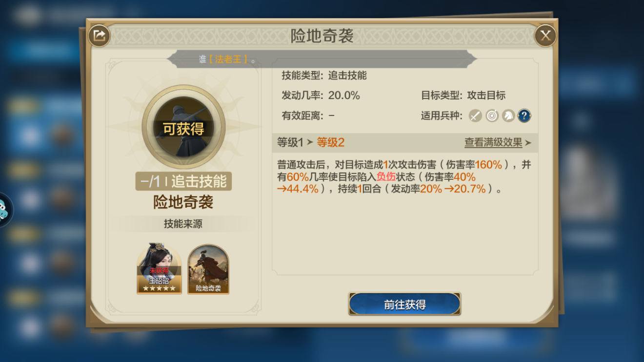This screenshot has width=644, height=362.
Task: Click the 险地奇袭 dialog title
Action: (322, 36)
